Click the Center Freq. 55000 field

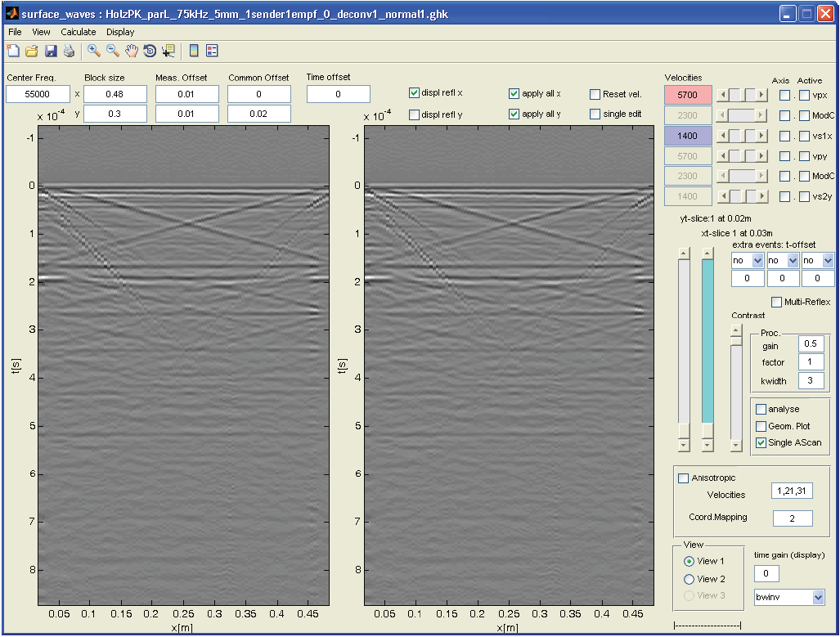click(38, 94)
